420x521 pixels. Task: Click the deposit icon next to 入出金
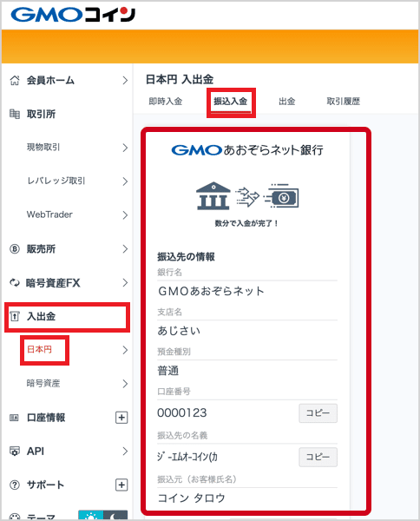[15, 316]
